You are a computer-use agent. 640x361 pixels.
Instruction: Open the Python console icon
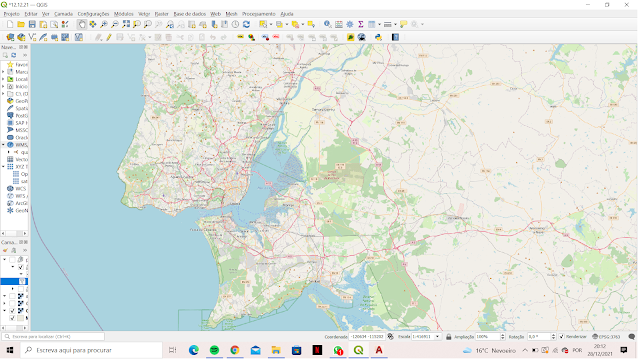tap(378, 38)
